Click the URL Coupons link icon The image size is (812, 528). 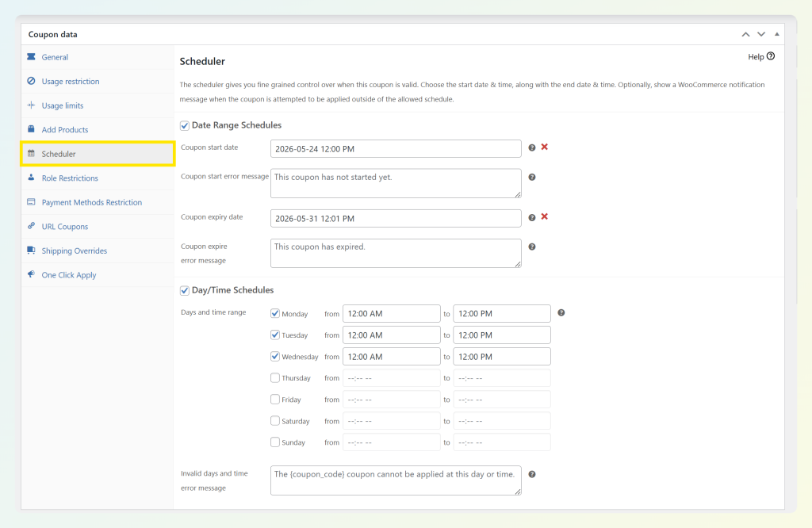tap(32, 226)
